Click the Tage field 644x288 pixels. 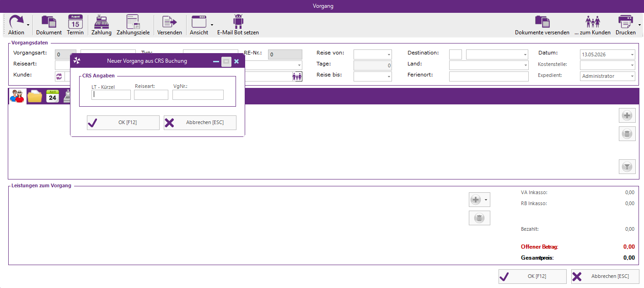tap(373, 65)
